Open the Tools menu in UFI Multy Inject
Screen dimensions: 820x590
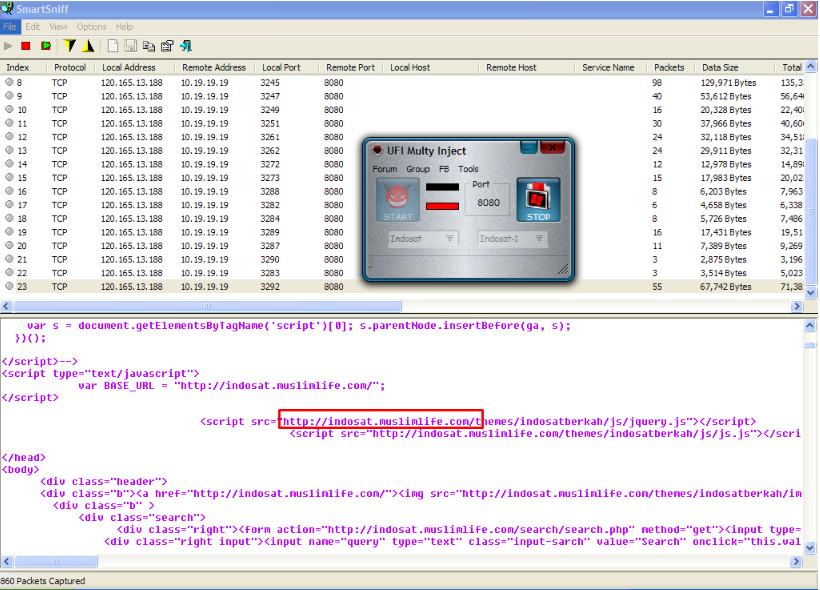tap(468, 169)
